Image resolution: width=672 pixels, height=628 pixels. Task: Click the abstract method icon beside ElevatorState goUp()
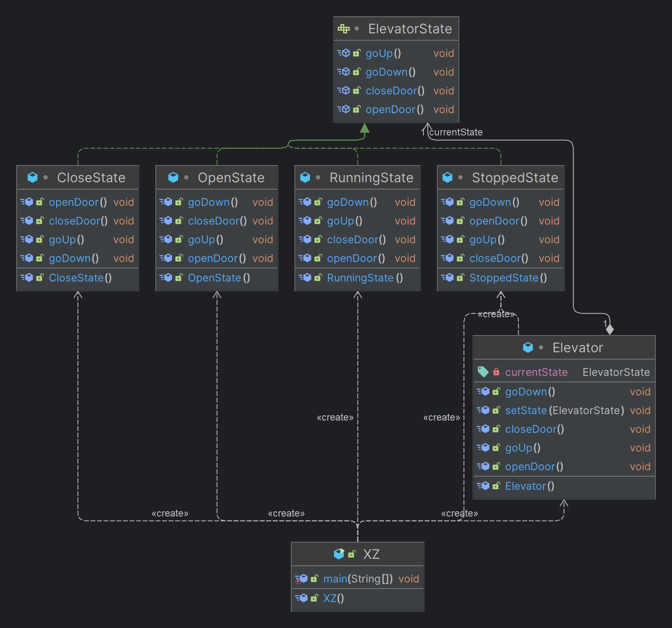344,53
